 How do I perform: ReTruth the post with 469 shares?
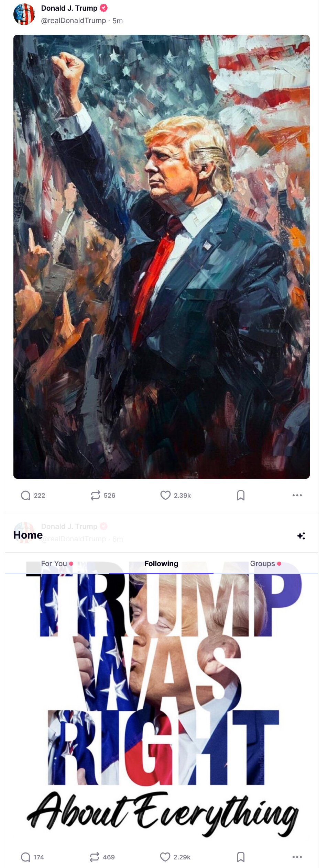click(102, 857)
